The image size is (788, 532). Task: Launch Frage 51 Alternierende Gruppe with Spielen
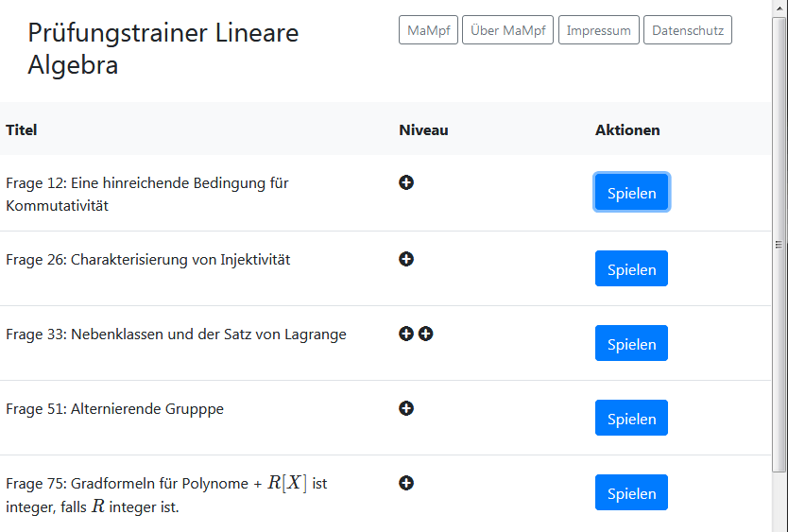631,418
